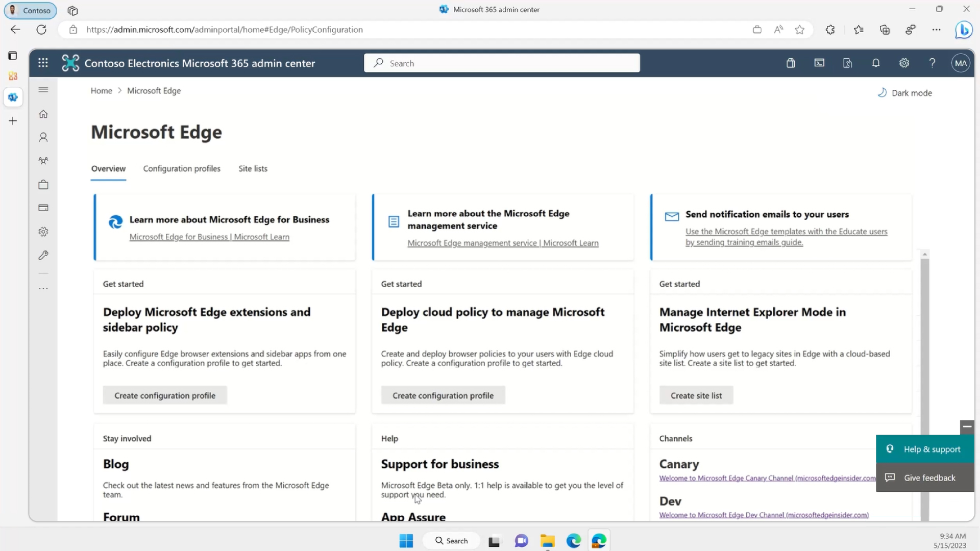Click the Microsoft Edge taskbar icon
The height and width of the screenshot is (551, 980).
(x=574, y=540)
